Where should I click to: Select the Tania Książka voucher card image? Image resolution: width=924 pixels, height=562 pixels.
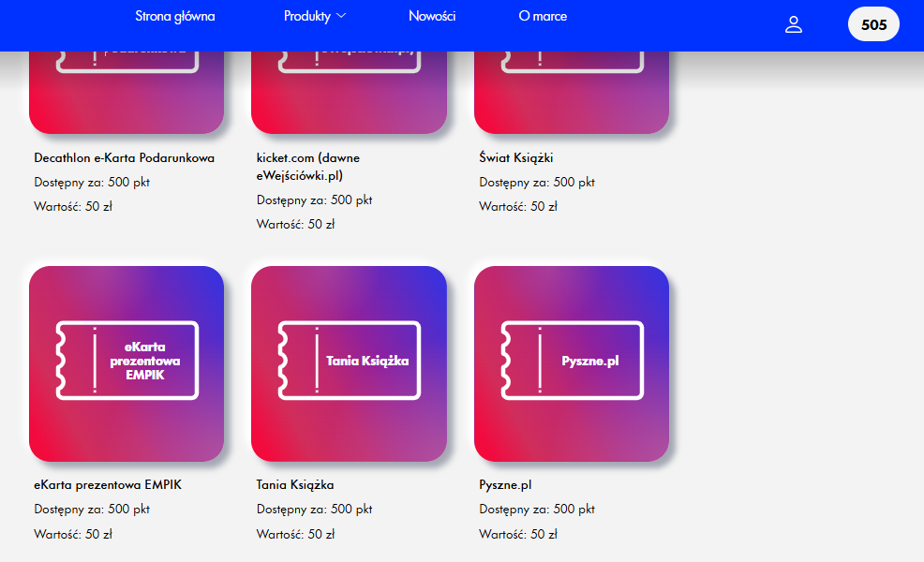click(x=349, y=363)
